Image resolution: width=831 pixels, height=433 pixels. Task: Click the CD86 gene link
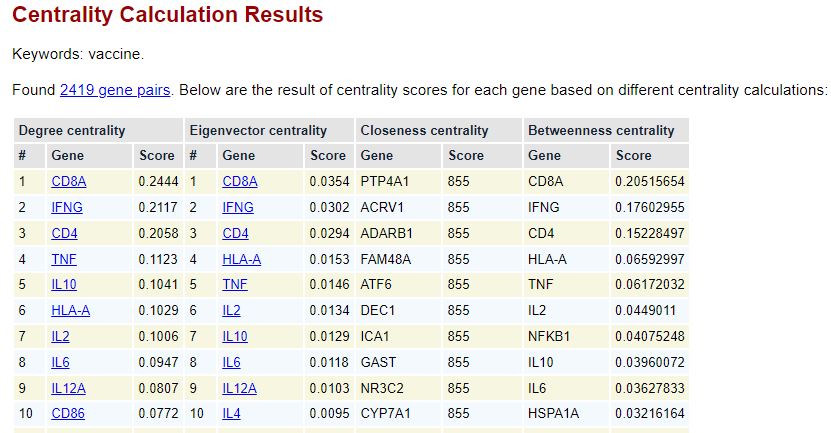[x=68, y=413]
